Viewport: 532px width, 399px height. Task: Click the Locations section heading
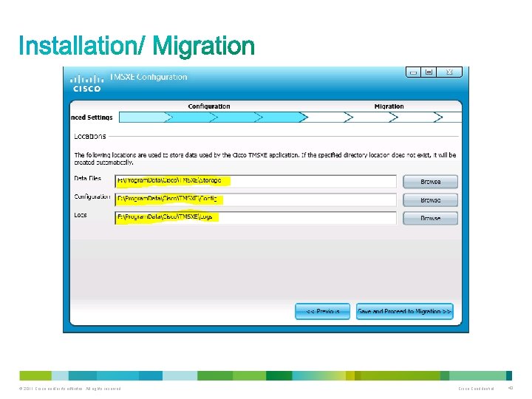tap(90, 136)
